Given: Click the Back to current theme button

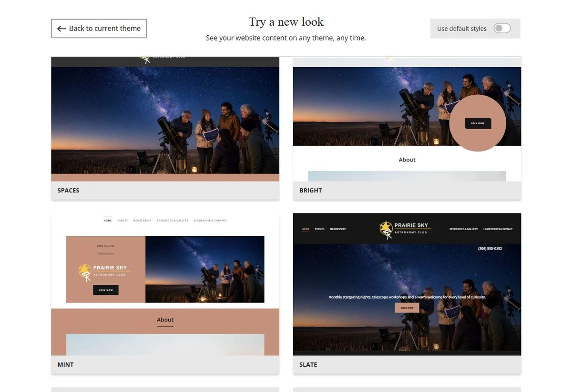Looking at the screenshot, I should [x=99, y=29].
